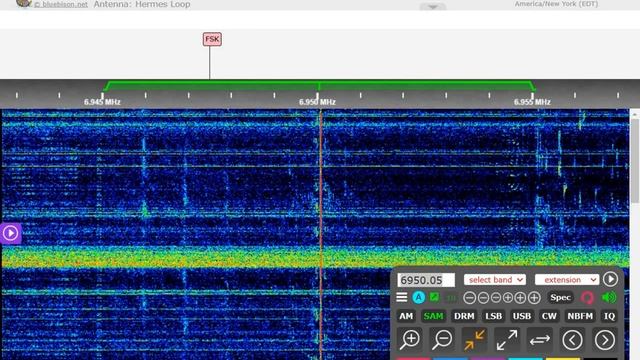This screenshot has height=360, width=640.
Task: Click the medium plus frequency step button
Action: click(x=520, y=298)
